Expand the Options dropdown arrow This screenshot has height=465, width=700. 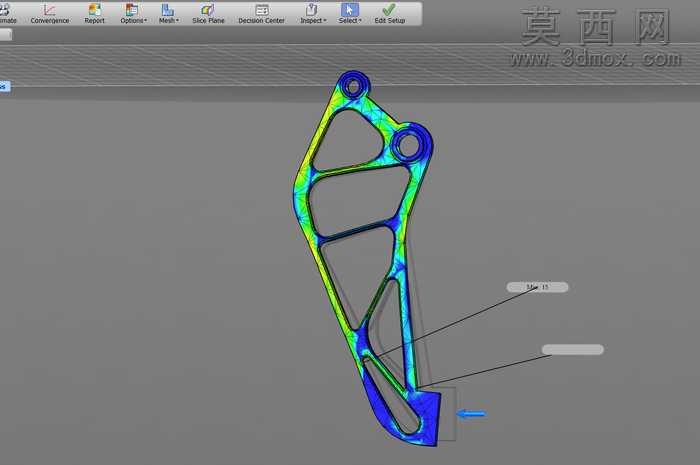click(146, 21)
